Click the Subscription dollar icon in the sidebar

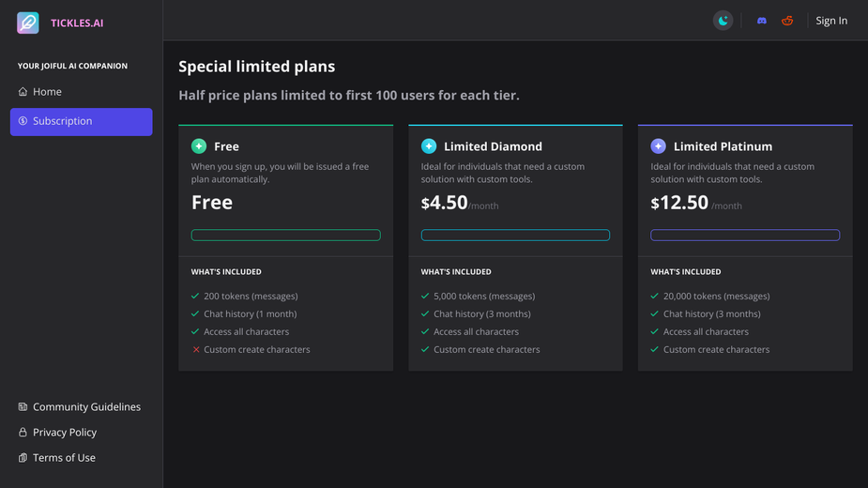[23, 121]
